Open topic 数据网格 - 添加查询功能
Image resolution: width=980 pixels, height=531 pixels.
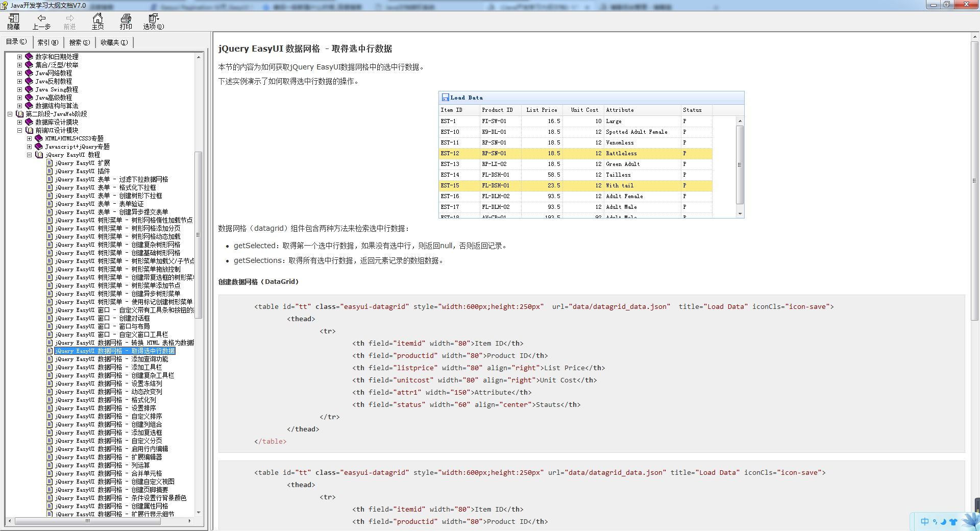pyautogui.click(x=111, y=359)
